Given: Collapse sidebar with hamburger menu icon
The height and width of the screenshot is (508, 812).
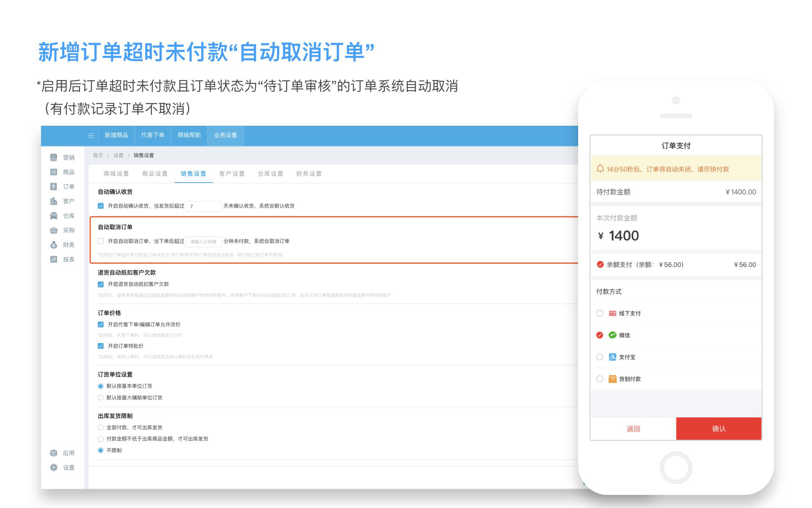Looking at the screenshot, I should tap(91, 135).
